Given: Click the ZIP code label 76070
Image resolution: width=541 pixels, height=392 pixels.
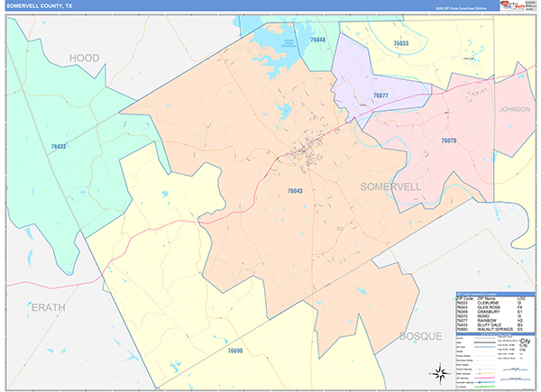Looking at the screenshot, I should [x=448, y=141].
